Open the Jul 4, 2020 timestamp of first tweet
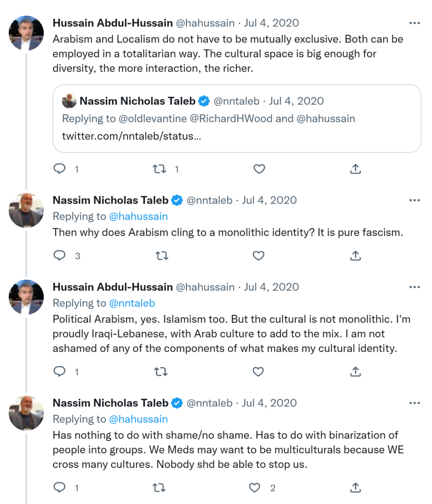The width and height of the screenshot is (432, 504). coord(271,23)
